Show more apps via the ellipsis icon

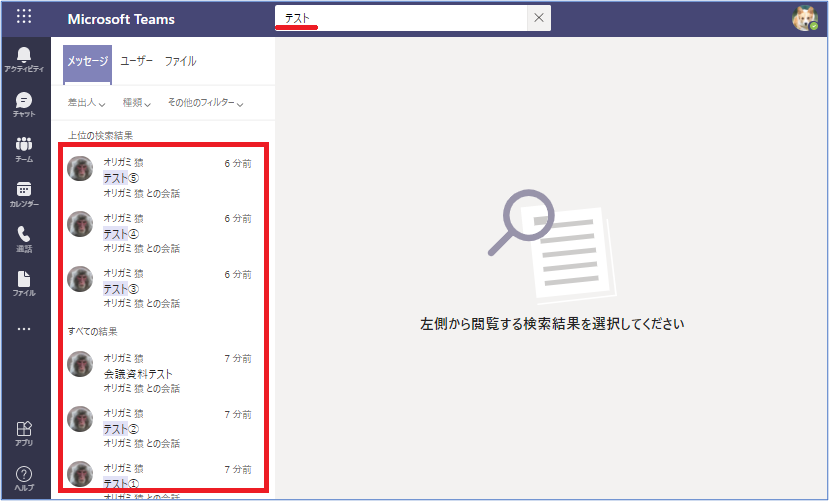24,329
